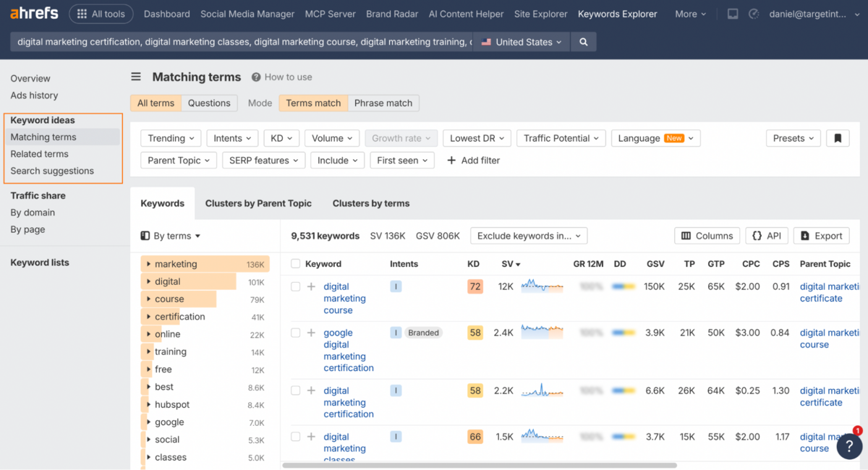Viewport: 868px width, 470px height.
Task: Switch to Questions toggle
Action: tap(209, 103)
